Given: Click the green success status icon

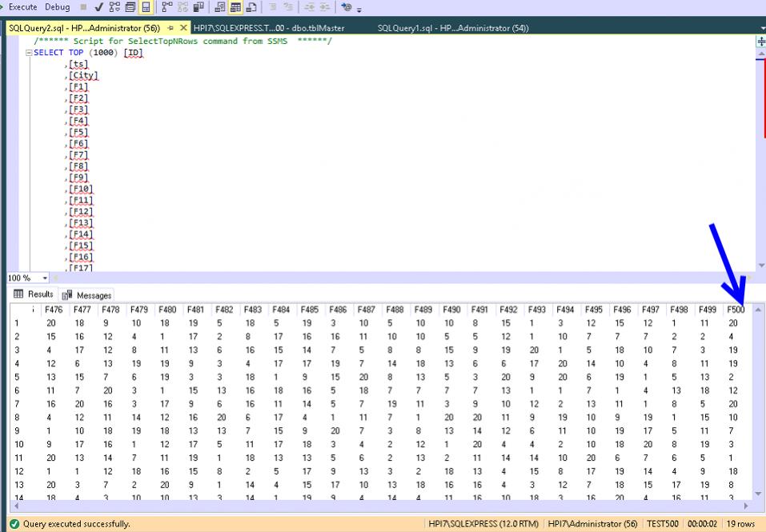Looking at the screenshot, I should pyautogui.click(x=14, y=524).
